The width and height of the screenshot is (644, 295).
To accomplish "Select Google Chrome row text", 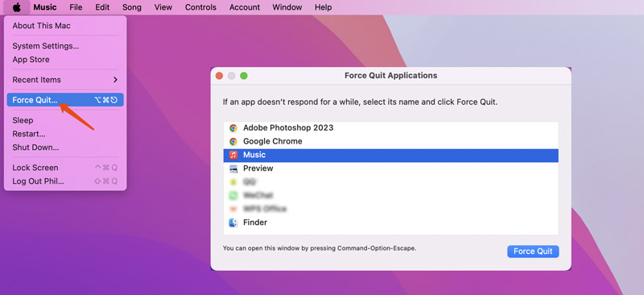I will [273, 142].
